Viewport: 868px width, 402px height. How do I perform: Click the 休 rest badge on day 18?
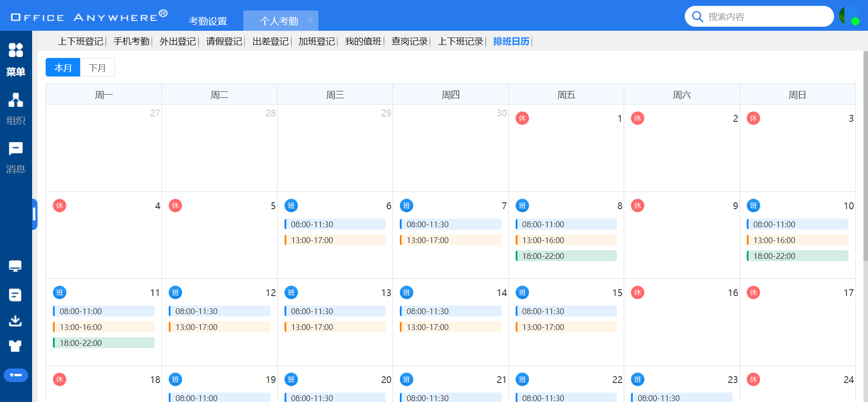60,380
